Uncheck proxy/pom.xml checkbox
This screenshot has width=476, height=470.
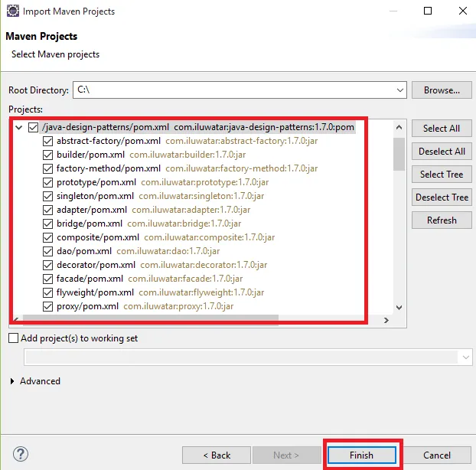point(47,306)
